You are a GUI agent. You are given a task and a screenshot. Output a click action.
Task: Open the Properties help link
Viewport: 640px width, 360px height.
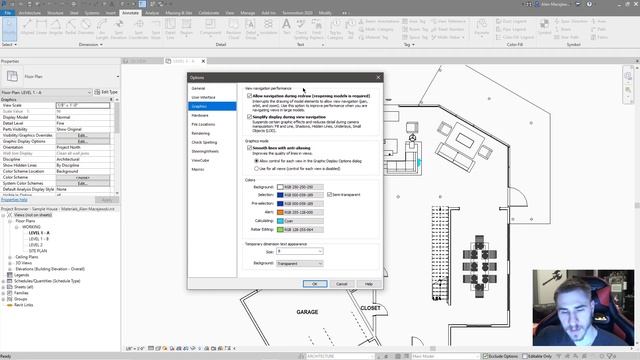click(14, 200)
